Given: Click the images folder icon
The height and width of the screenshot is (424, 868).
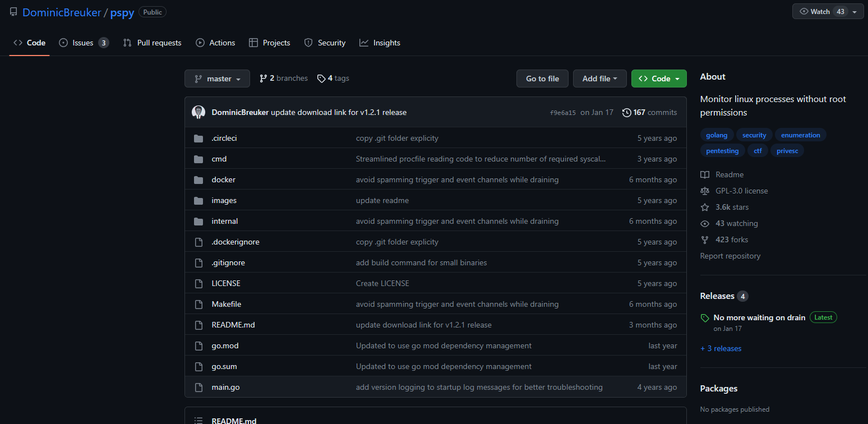Looking at the screenshot, I should pyautogui.click(x=198, y=200).
